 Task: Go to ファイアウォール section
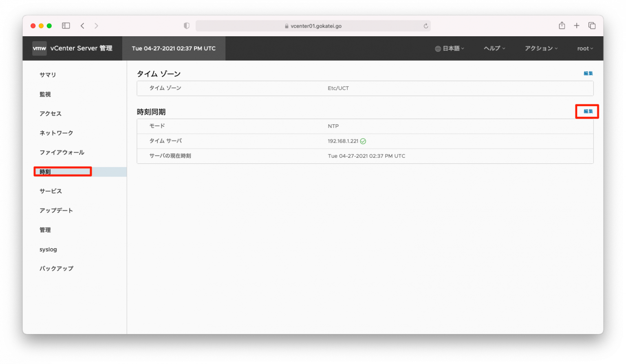tap(62, 152)
